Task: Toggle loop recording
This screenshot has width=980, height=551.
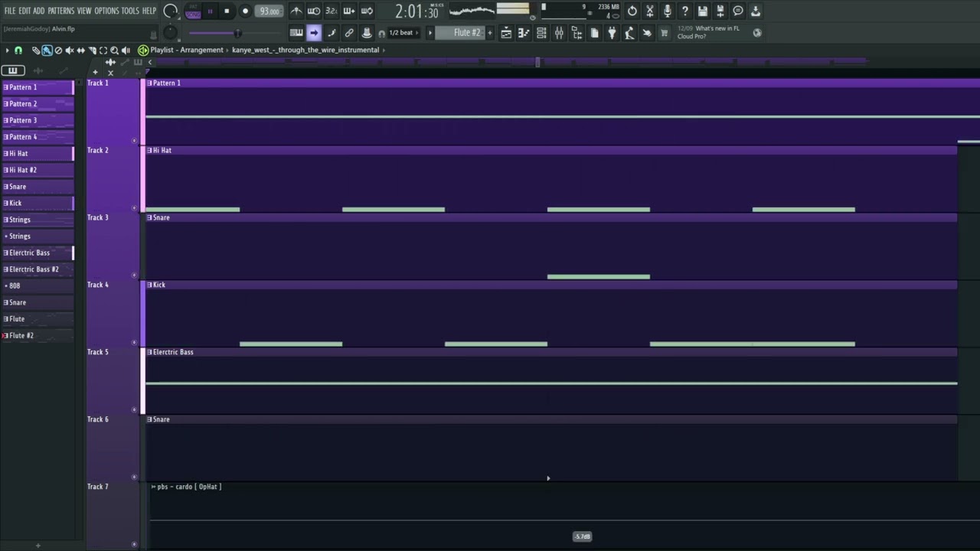Action: (x=367, y=11)
